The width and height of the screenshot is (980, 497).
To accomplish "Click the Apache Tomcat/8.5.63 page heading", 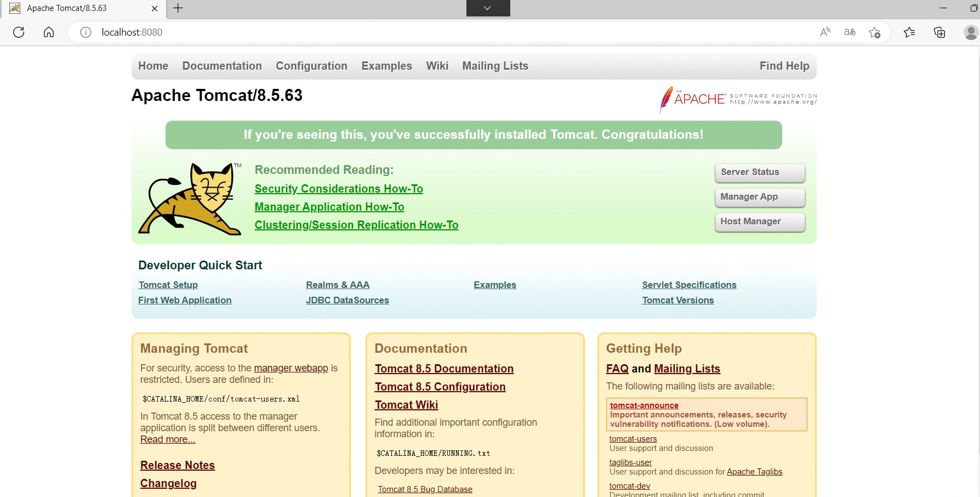I will [217, 95].
